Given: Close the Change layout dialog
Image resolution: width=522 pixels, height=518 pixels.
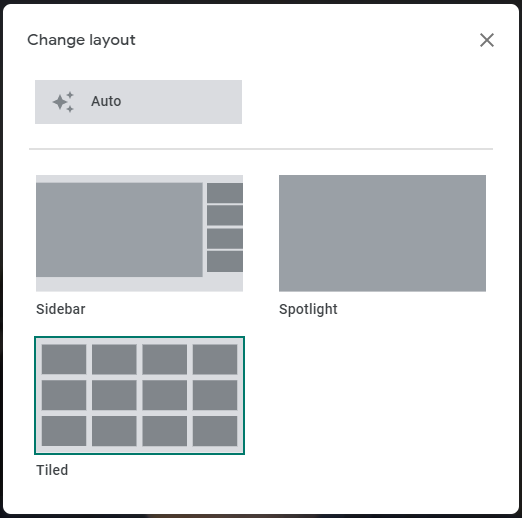Looking at the screenshot, I should click(487, 40).
